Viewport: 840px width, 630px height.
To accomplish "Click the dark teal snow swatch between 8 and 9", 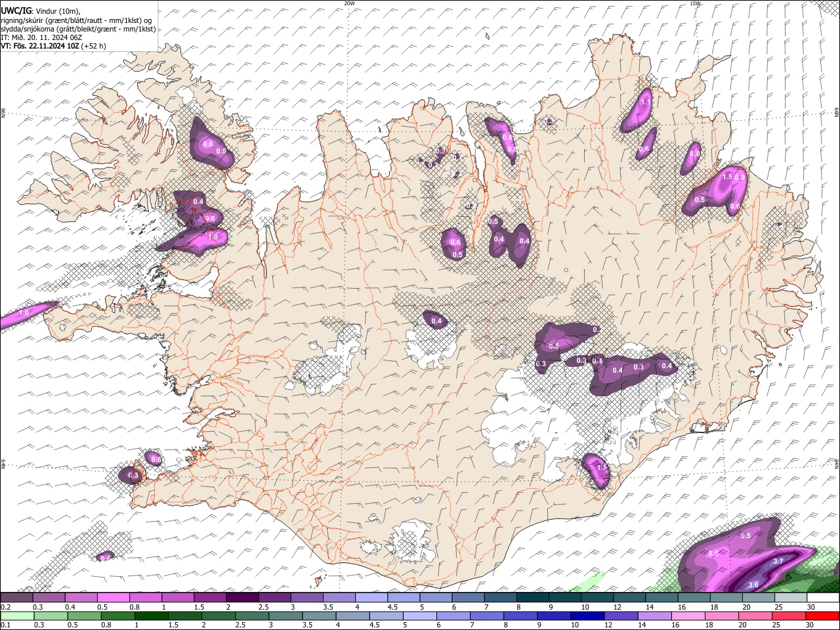I will pyautogui.click(x=533, y=598).
